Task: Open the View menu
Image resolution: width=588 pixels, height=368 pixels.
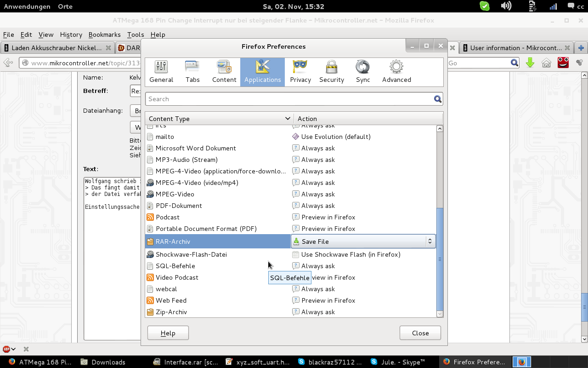Action: point(46,34)
